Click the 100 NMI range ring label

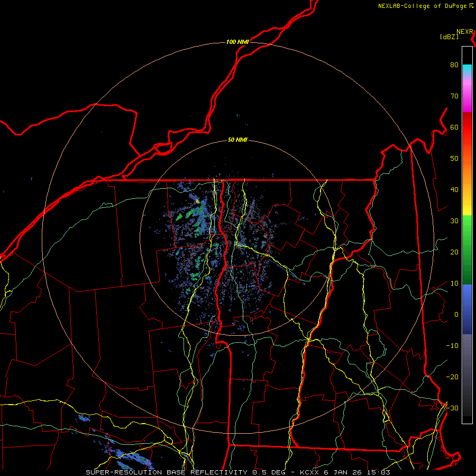tap(237, 42)
